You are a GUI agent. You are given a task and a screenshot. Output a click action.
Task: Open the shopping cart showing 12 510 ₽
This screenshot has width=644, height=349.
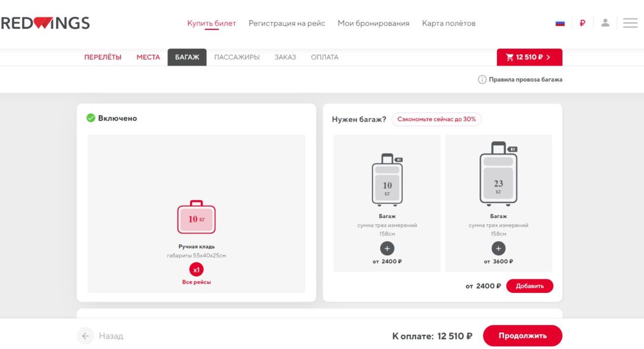coord(529,57)
